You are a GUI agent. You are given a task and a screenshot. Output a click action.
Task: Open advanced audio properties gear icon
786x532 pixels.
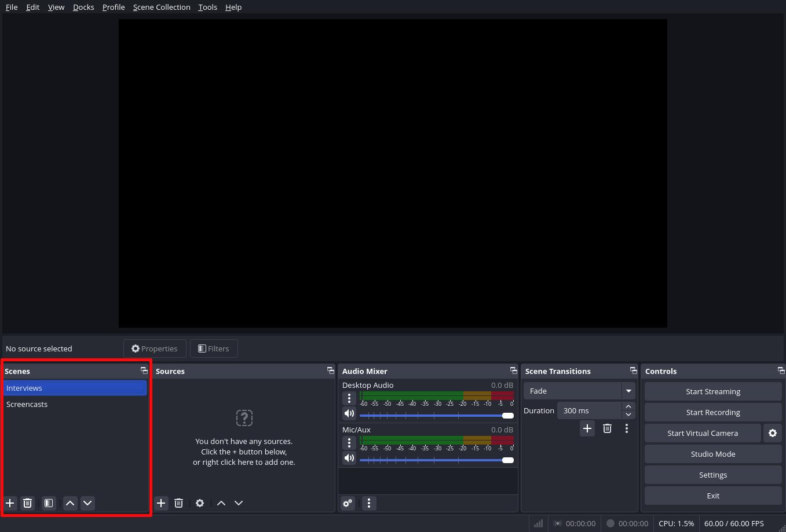pos(347,503)
